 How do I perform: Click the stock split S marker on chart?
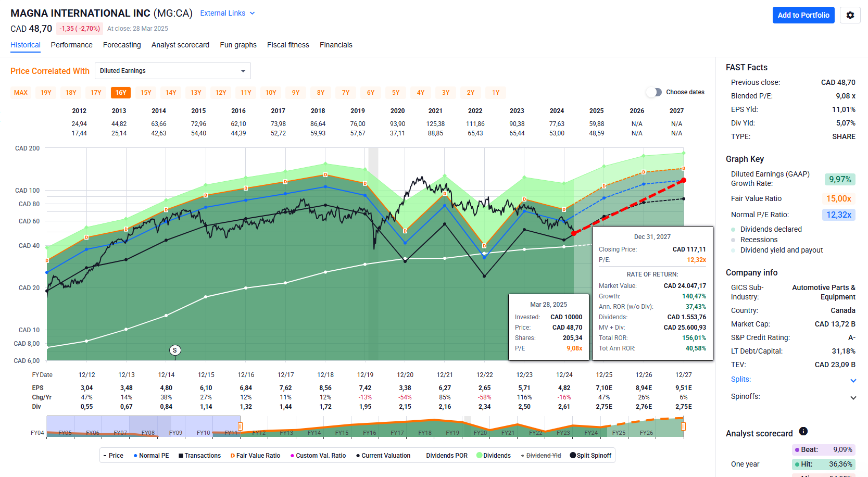pos(175,350)
